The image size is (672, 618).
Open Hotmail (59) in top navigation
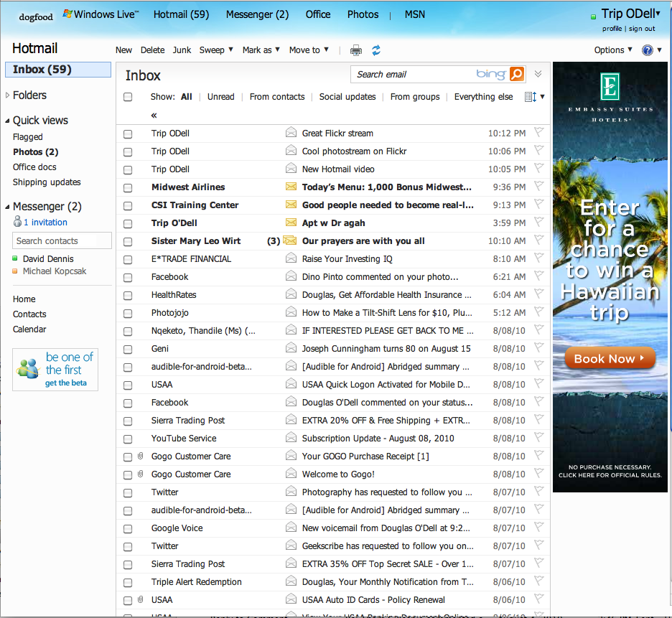[182, 14]
